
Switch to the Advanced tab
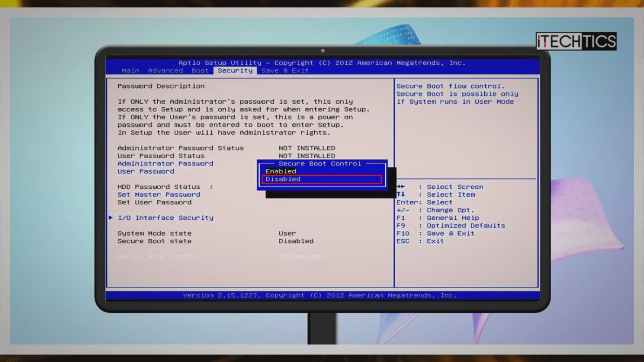tap(165, 71)
